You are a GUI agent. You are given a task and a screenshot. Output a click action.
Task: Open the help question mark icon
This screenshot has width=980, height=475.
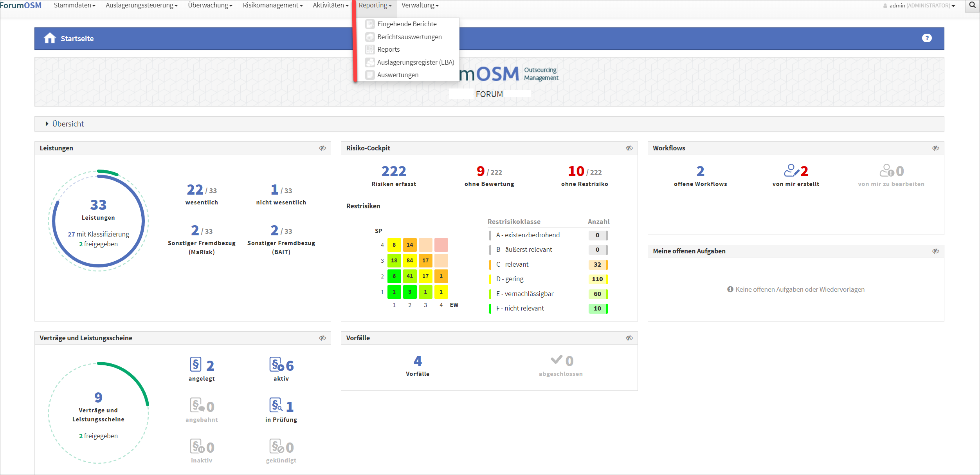926,38
